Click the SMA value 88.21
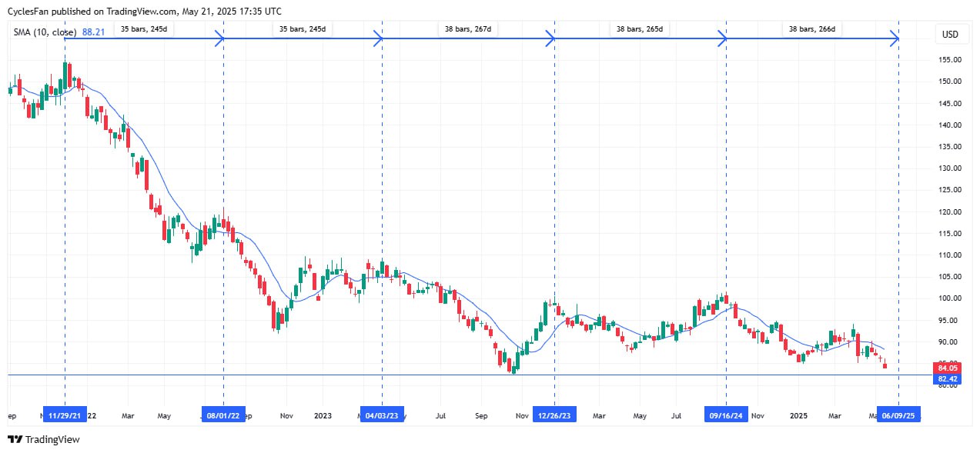The width and height of the screenshot is (980, 453). pyautogui.click(x=93, y=32)
